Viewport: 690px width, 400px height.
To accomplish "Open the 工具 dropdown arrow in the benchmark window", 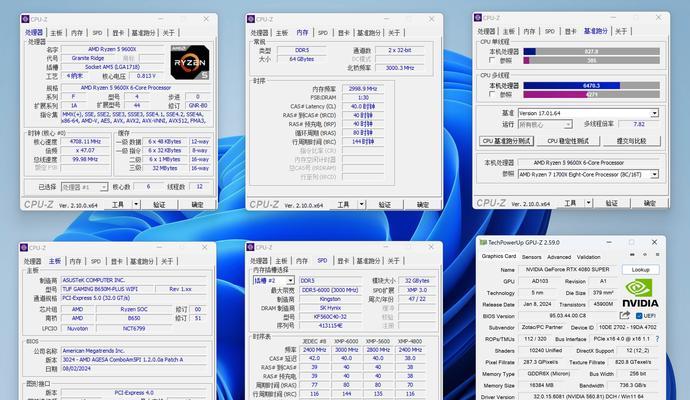I will click(x=588, y=203).
